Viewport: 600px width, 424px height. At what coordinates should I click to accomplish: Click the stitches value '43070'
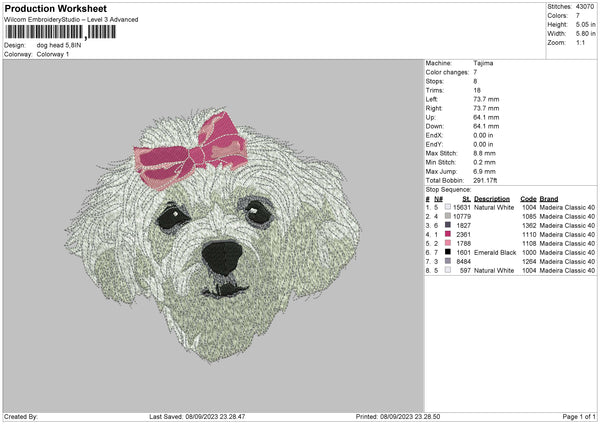point(585,7)
